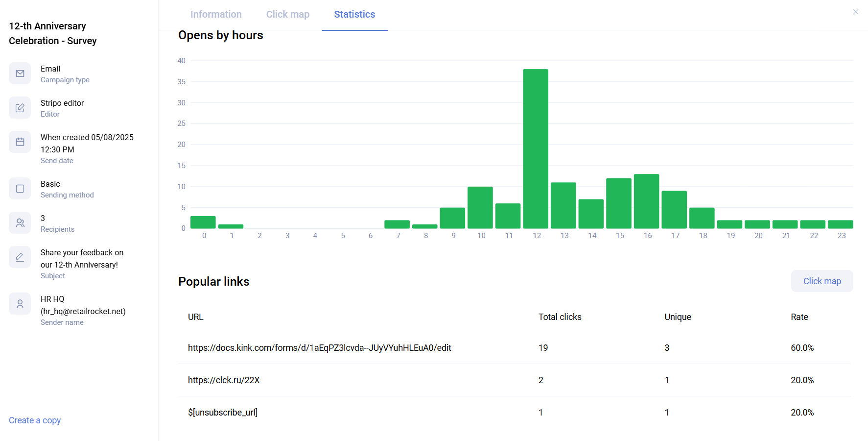This screenshot has height=441, width=868.
Task: Click the Stripo editor pencil-square icon
Action: point(20,108)
